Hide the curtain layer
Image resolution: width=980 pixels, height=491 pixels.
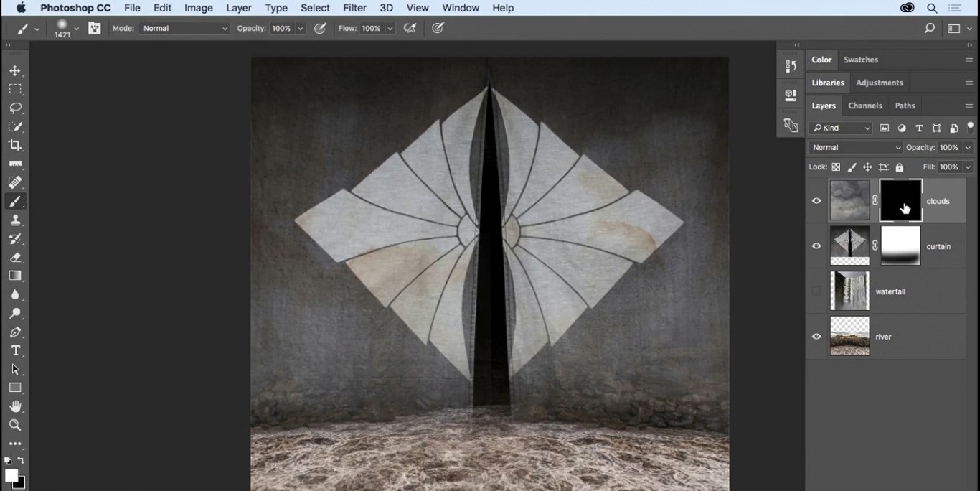(816, 246)
